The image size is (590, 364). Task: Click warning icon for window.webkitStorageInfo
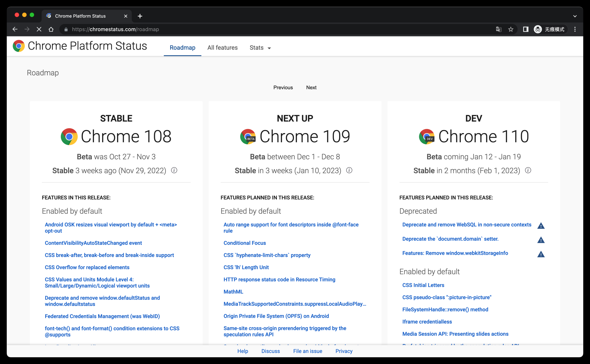pos(541,254)
